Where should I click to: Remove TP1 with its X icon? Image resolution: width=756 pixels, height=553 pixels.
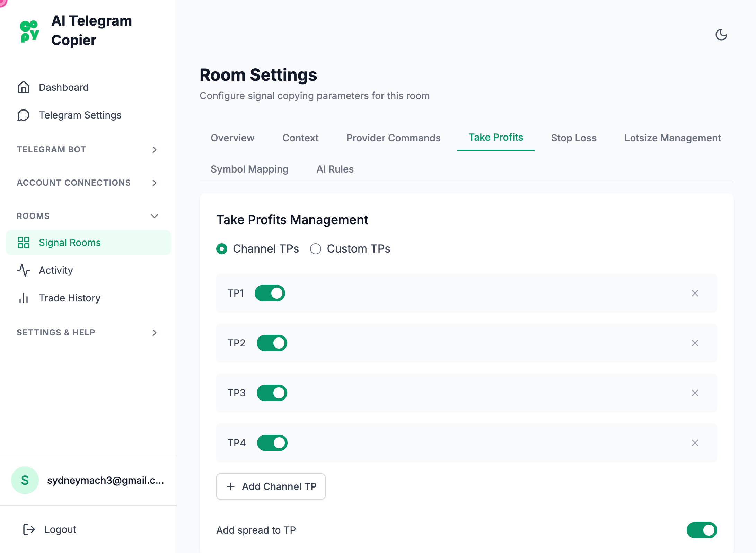point(695,293)
